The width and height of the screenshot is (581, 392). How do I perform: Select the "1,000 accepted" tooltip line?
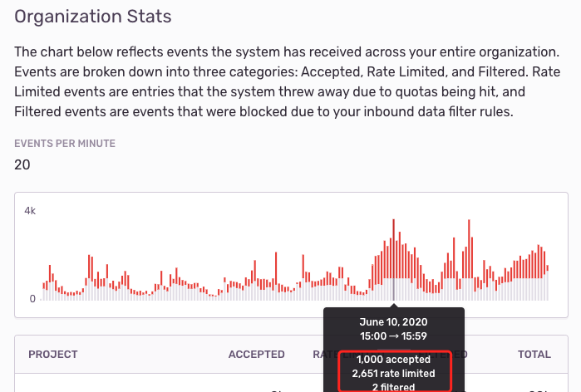[x=393, y=360]
